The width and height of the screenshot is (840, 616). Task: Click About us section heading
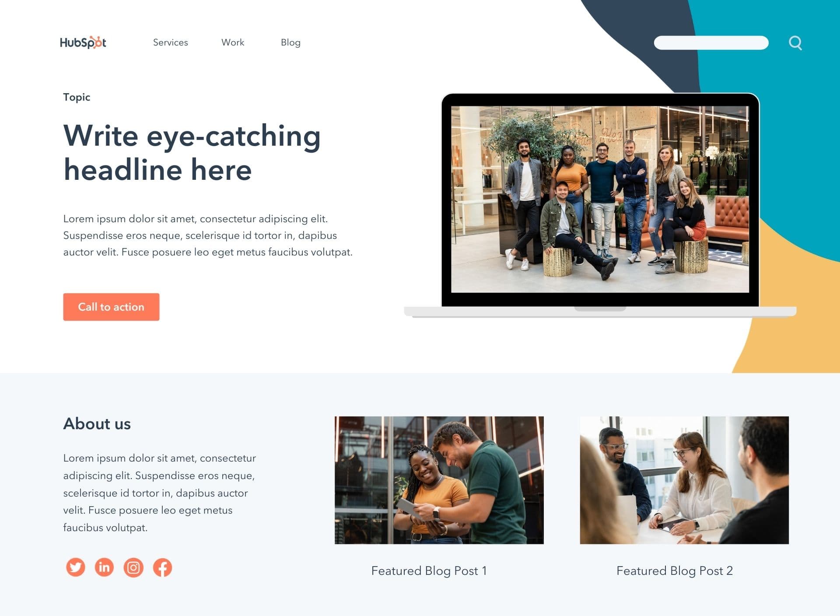(x=97, y=423)
